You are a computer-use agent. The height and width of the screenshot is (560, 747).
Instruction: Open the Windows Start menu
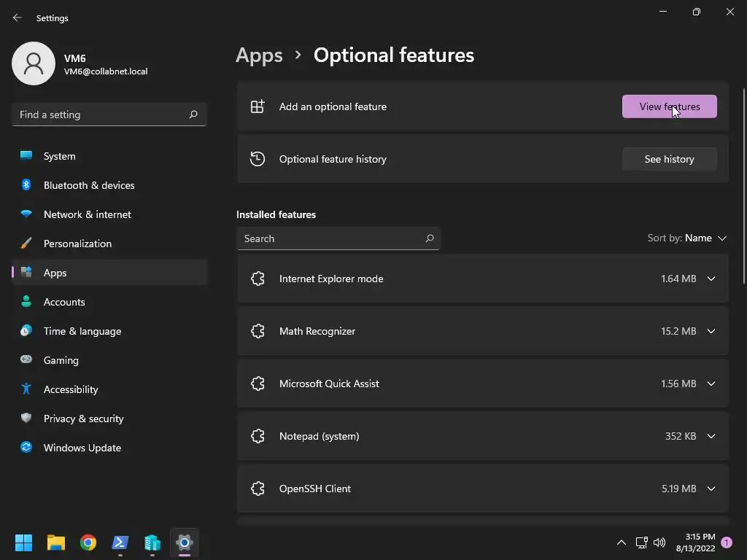point(24,542)
